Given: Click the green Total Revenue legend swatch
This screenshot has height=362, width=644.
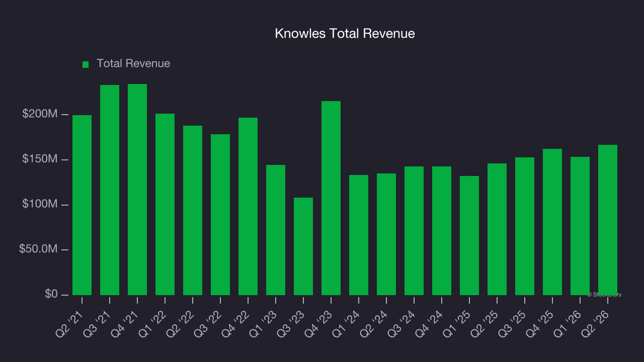Looking at the screenshot, I should coord(86,64).
